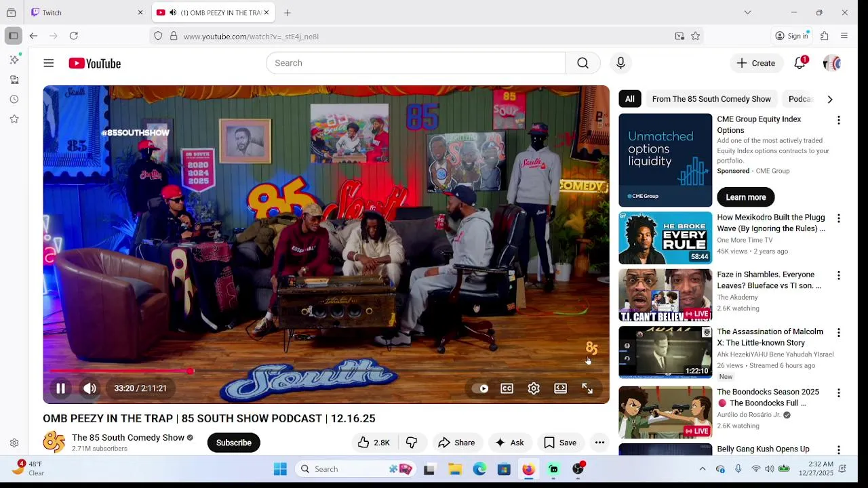Open options for the CME Group ad

coord(839,120)
